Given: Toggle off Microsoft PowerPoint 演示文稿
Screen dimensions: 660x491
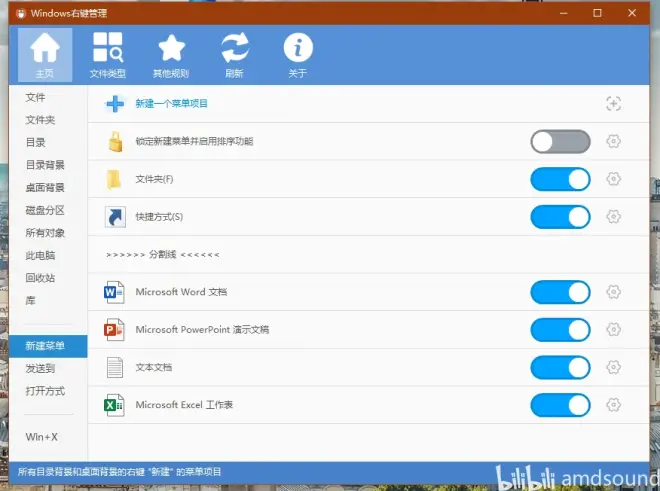Looking at the screenshot, I should (x=560, y=330).
